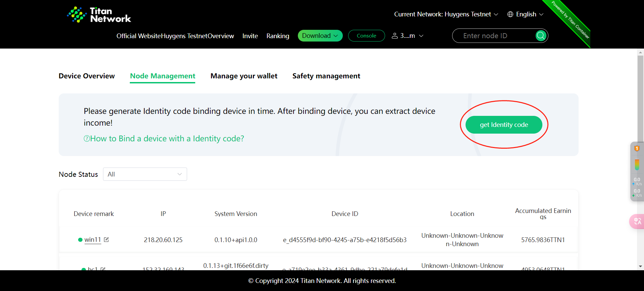
Task: Click the orange shield badge icon
Action: 637,148
